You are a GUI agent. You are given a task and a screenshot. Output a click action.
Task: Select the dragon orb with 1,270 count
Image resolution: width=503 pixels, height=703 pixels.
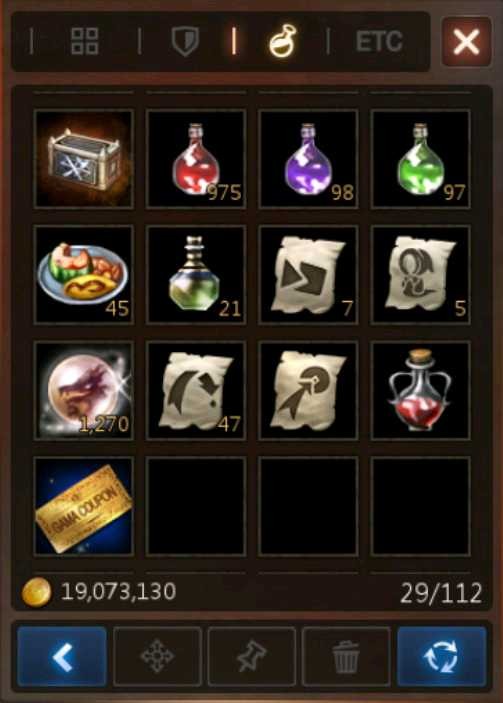[x=83, y=390]
